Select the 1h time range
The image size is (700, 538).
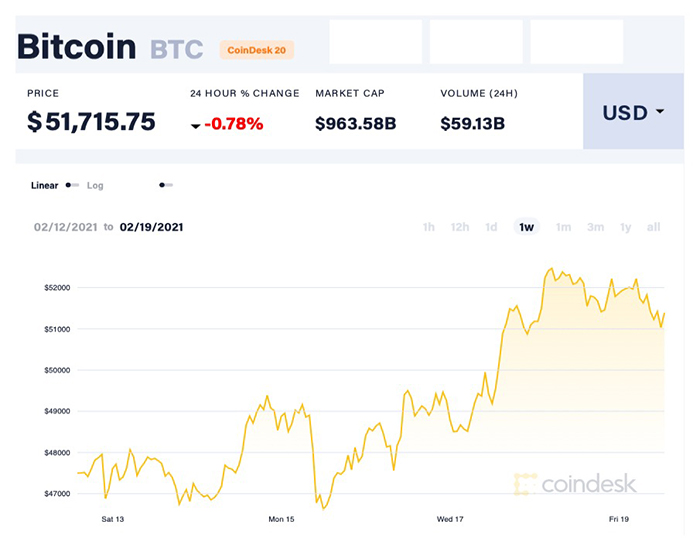point(428,227)
